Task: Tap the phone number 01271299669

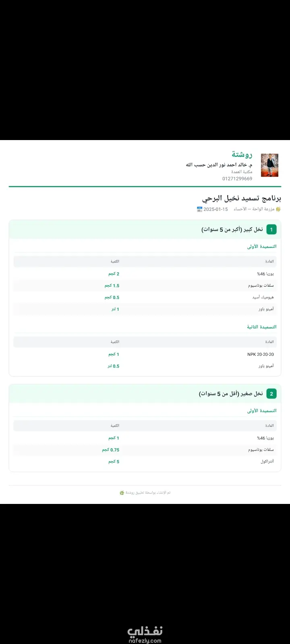Action: point(237,179)
